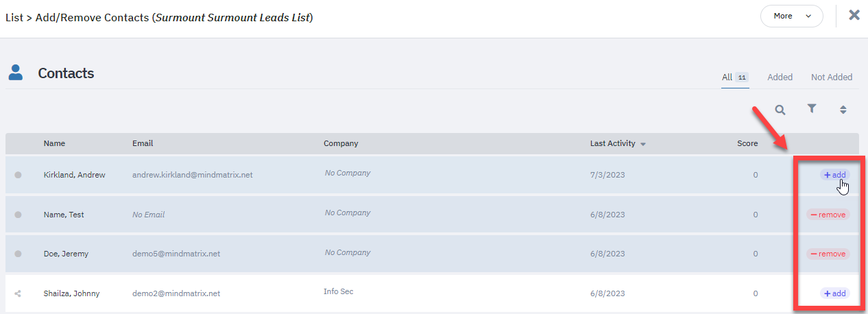This screenshot has width=868, height=314.
Task: Add Kirkland, Andrew to the list
Action: click(834, 175)
